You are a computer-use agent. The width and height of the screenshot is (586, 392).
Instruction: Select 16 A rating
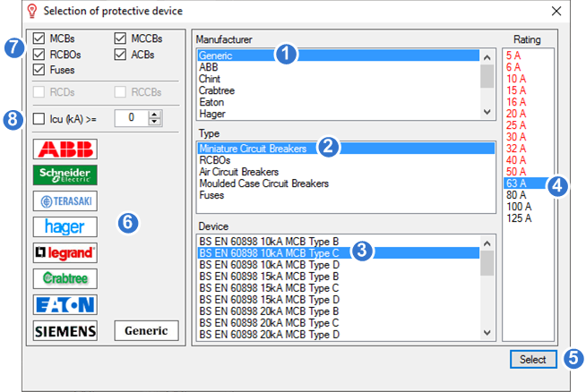pos(528,102)
